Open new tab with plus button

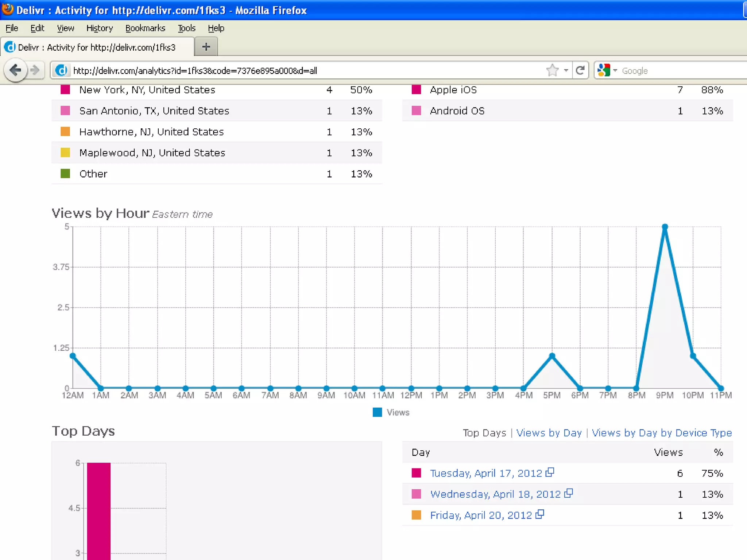pos(206,47)
